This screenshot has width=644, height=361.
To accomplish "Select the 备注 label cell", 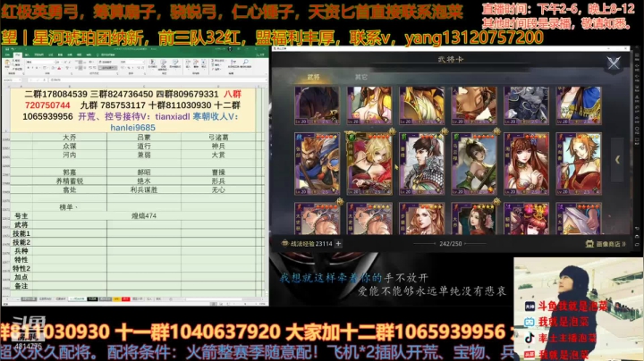I will 21,286.
